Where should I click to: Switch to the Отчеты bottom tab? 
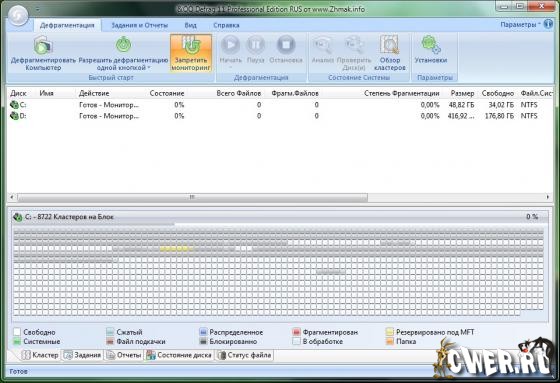[124, 355]
